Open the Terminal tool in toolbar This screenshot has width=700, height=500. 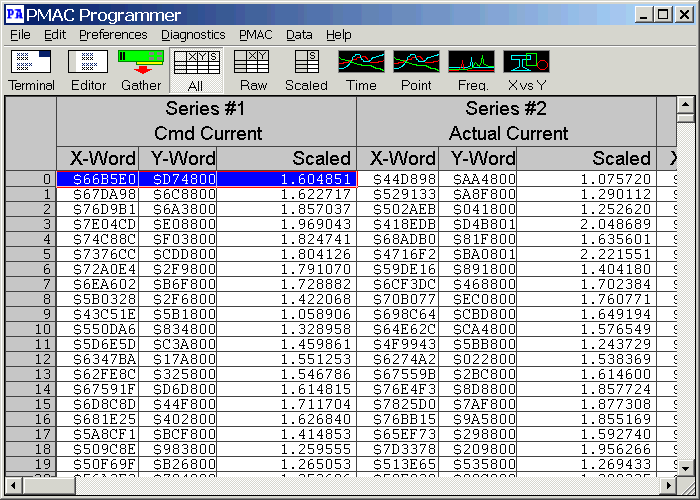click(x=31, y=69)
